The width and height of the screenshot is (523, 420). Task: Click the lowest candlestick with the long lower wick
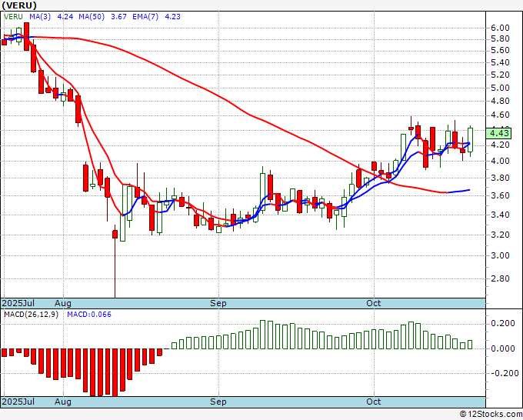(115, 260)
